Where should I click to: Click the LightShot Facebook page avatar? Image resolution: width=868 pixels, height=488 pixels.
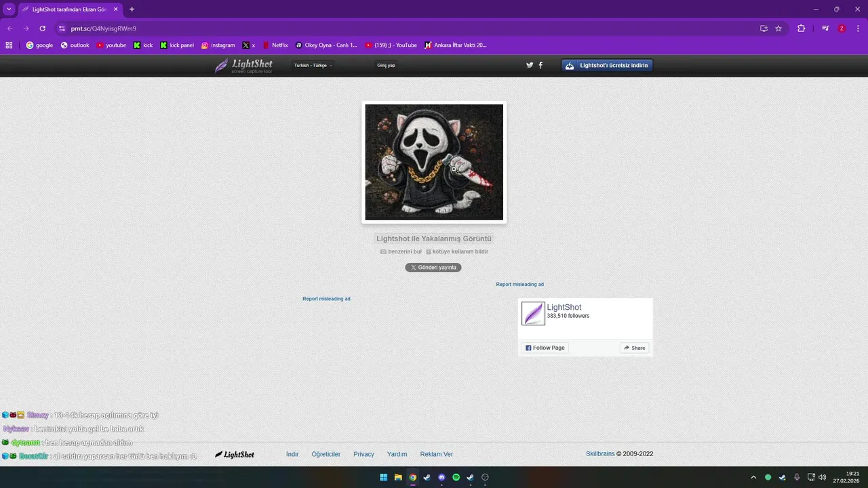tap(533, 313)
